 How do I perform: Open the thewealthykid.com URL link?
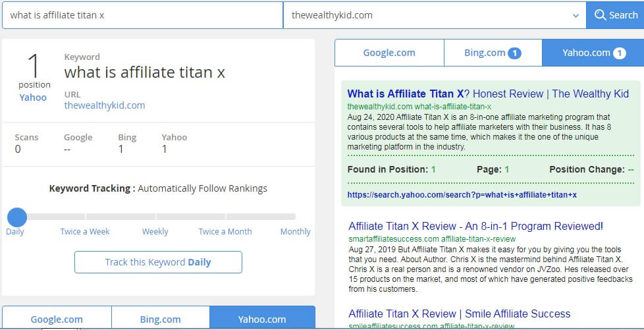click(105, 105)
